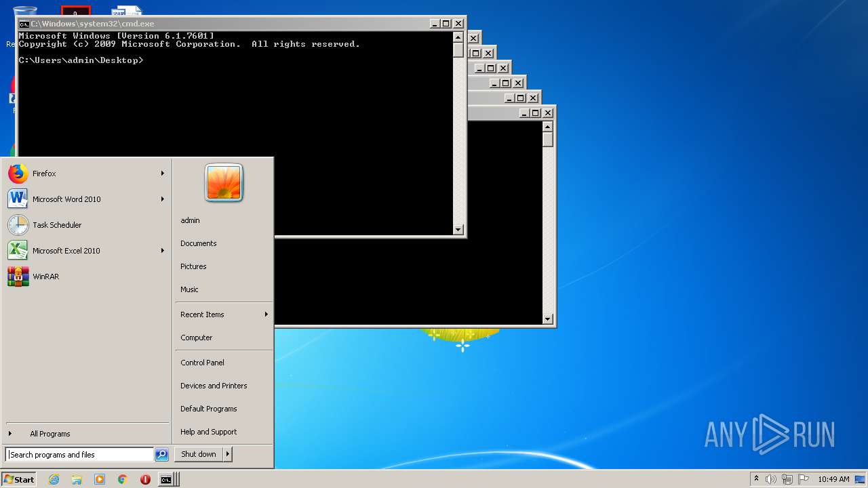Open shut down options arrow

pyautogui.click(x=228, y=454)
